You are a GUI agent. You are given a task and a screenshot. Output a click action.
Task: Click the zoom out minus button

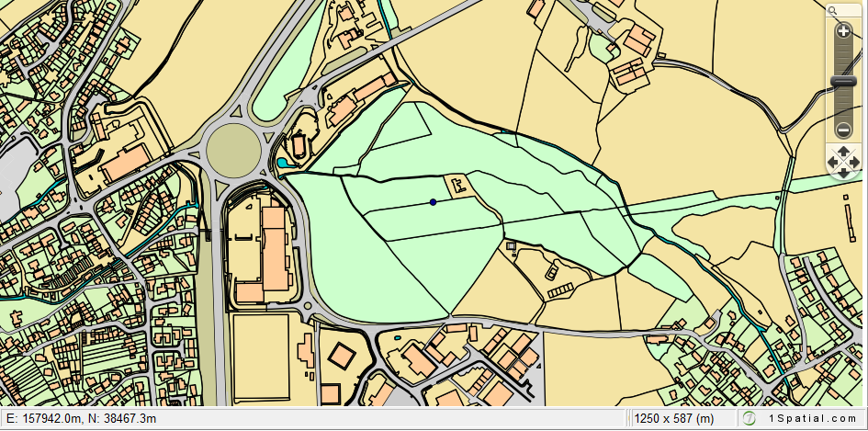843,130
